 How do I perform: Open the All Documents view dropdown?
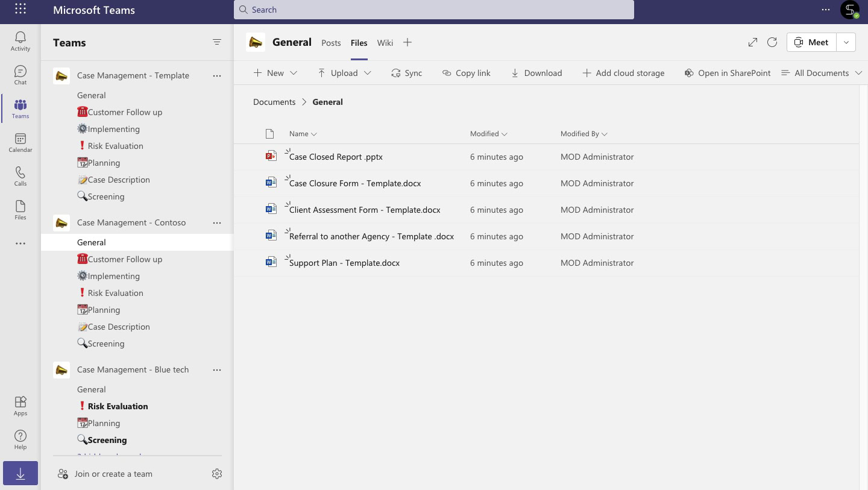[822, 73]
